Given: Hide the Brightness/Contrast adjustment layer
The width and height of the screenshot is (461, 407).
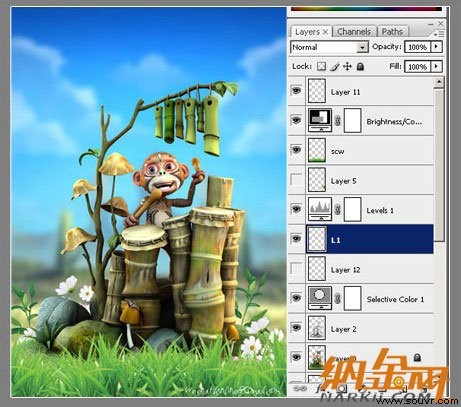Looking at the screenshot, I should pyautogui.click(x=296, y=120).
